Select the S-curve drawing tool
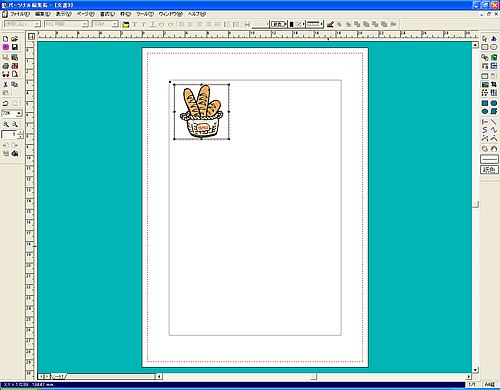This screenshot has height=390, width=500. [x=485, y=130]
